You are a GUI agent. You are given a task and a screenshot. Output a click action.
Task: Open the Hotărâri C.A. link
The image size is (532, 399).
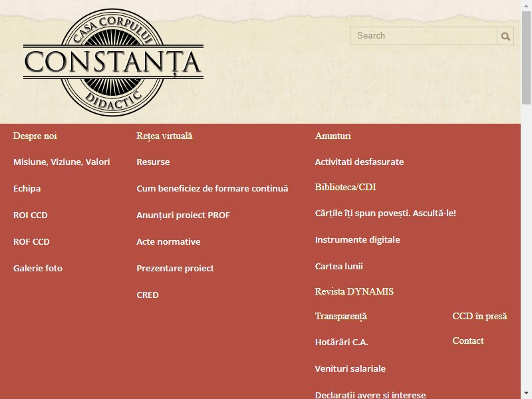coord(341,342)
